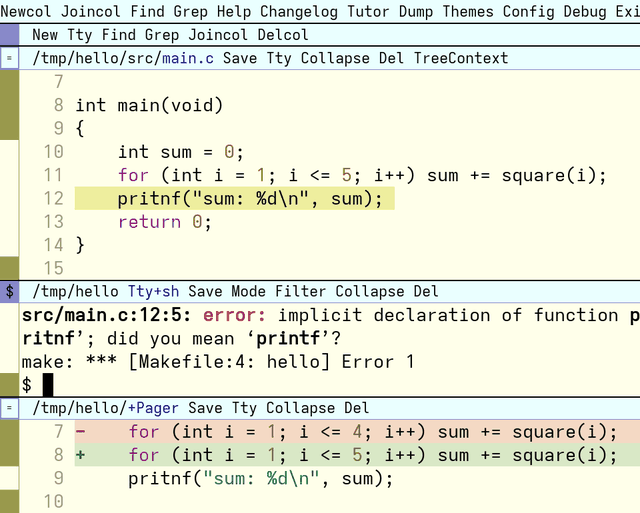Run Joincol in the top command bar
Screen dimensions: 640x513
(x=91, y=11)
